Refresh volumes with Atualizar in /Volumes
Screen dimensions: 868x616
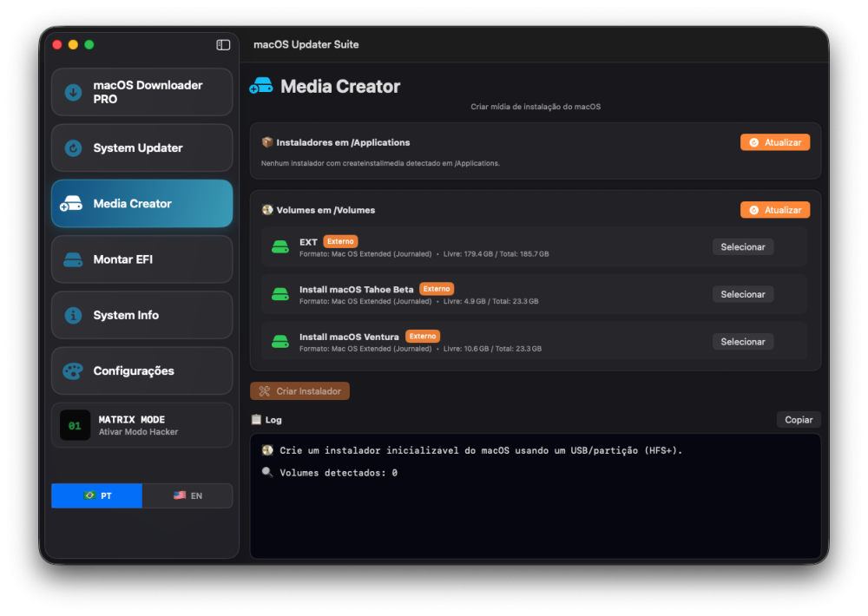pos(775,210)
